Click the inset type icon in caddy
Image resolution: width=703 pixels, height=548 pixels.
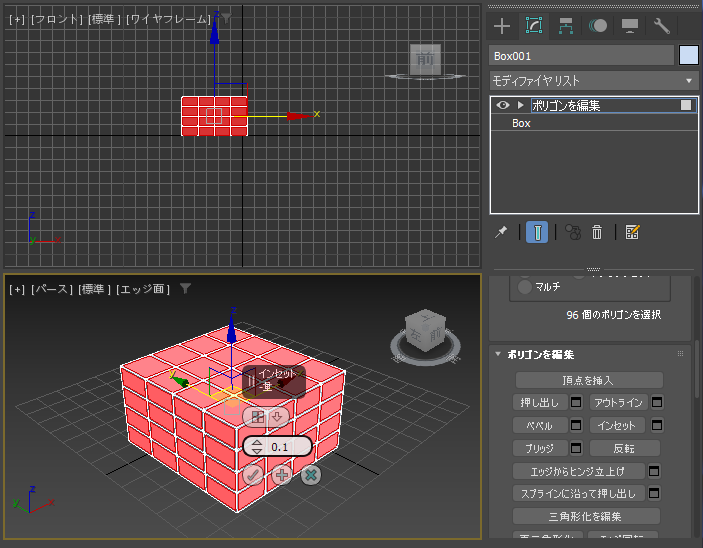[x=258, y=417]
